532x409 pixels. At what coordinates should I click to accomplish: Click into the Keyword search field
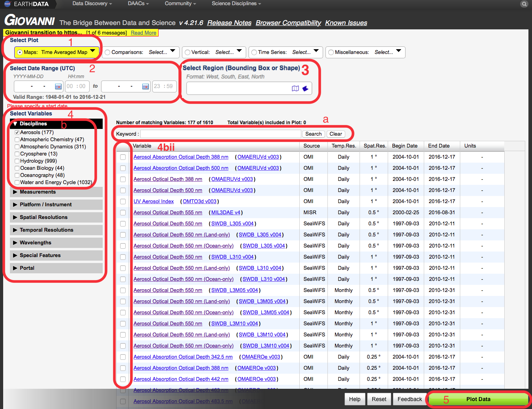click(x=221, y=134)
